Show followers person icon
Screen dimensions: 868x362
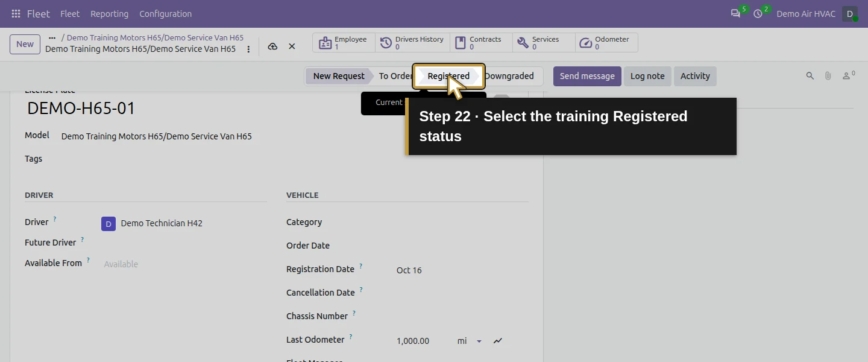pos(849,75)
